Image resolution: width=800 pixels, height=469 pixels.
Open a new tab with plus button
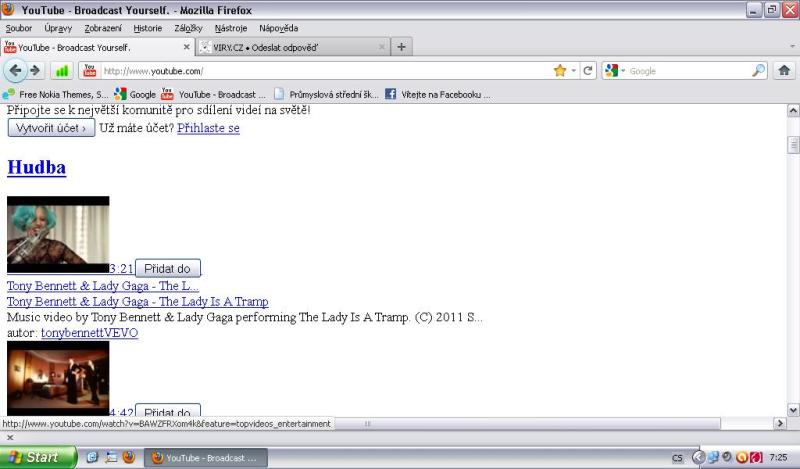pos(402,47)
